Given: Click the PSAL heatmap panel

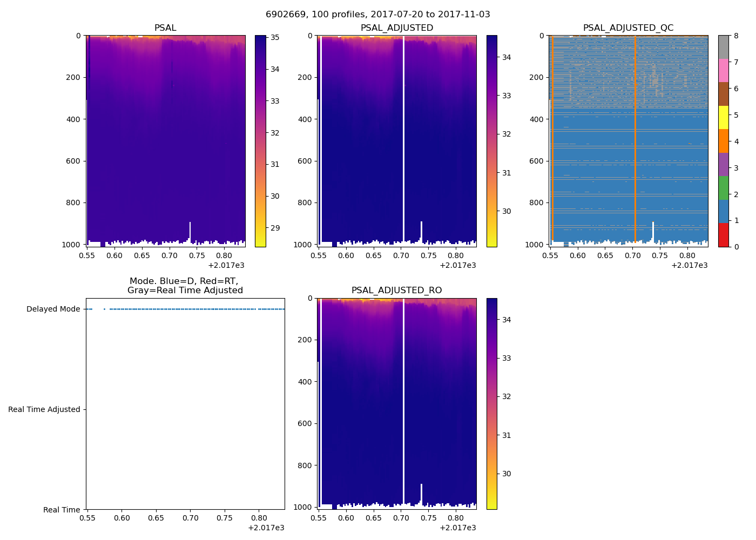Looking at the screenshot, I should coord(165,141).
